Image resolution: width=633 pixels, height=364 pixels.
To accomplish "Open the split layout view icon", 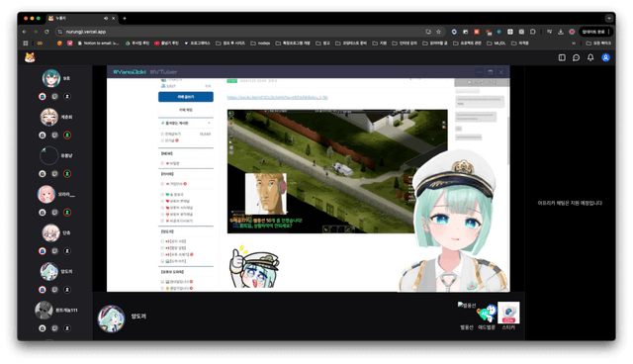I will tap(562, 57).
